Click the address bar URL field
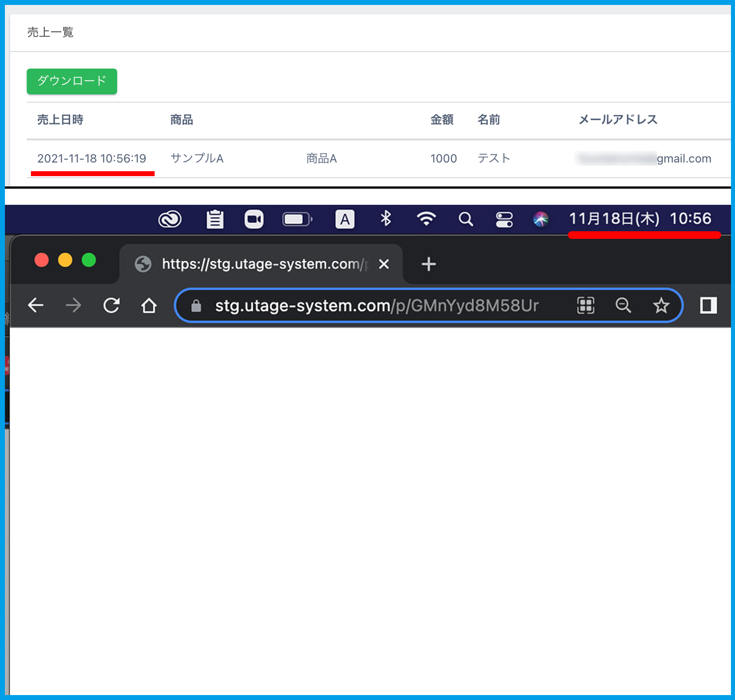 tap(376, 306)
